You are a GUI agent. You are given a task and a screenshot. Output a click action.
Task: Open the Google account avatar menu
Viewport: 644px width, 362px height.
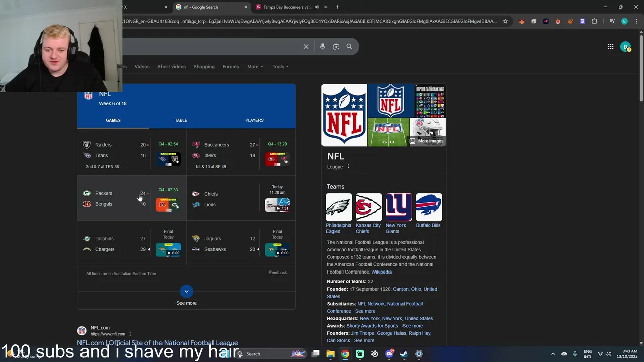tap(626, 47)
